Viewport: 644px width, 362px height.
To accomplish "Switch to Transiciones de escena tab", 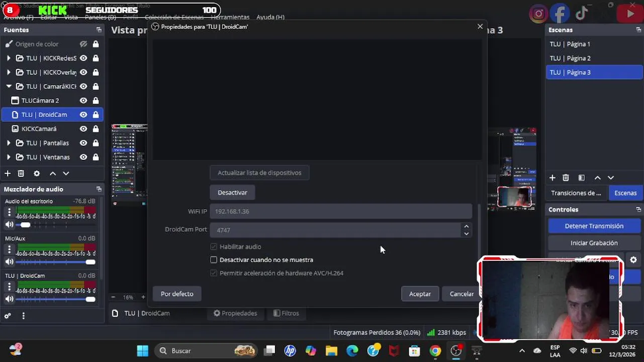I will [576, 193].
